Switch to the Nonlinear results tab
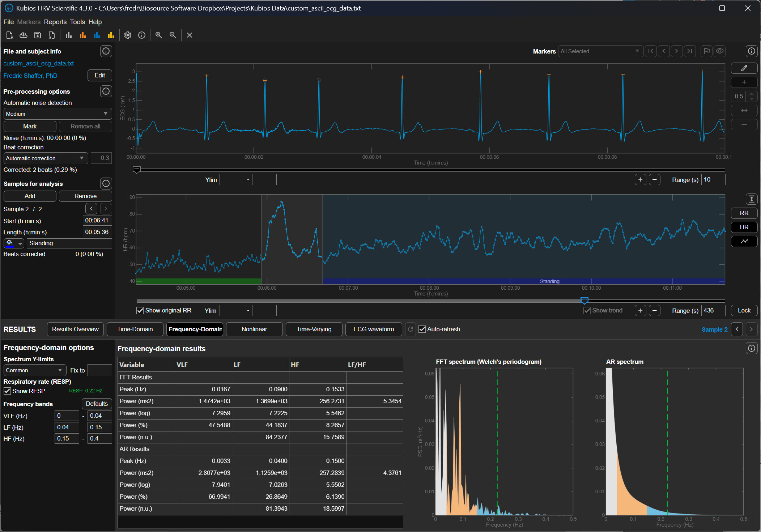761x532 pixels. [254, 329]
